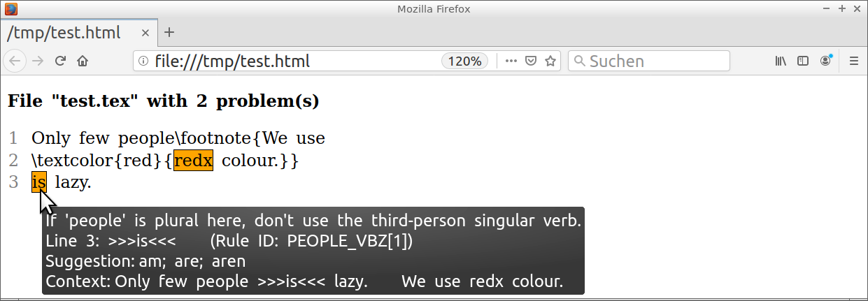The height and width of the screenshot is (301, 868).
Task: Click the highlighted word redx
Action: tap(193, 161)
